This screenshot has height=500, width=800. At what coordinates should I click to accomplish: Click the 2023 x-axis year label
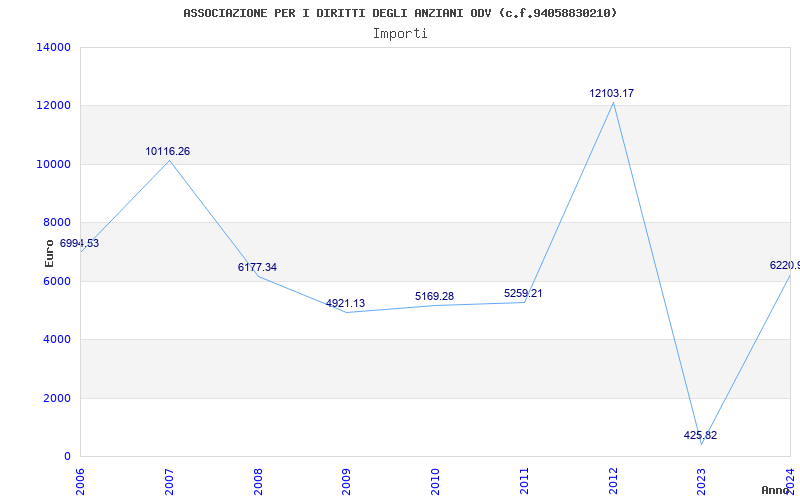pos(702,481)
